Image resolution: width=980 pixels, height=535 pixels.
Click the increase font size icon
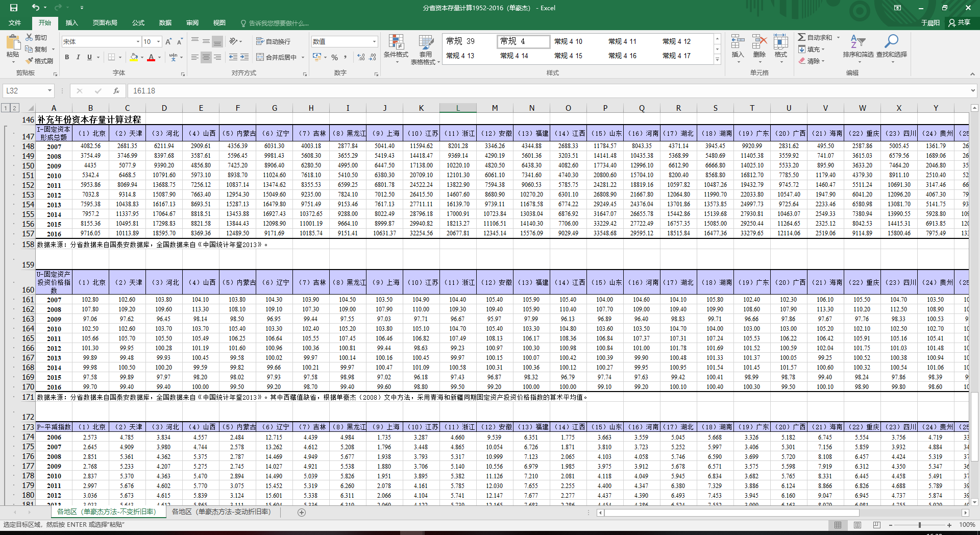(x=168, y=41)
